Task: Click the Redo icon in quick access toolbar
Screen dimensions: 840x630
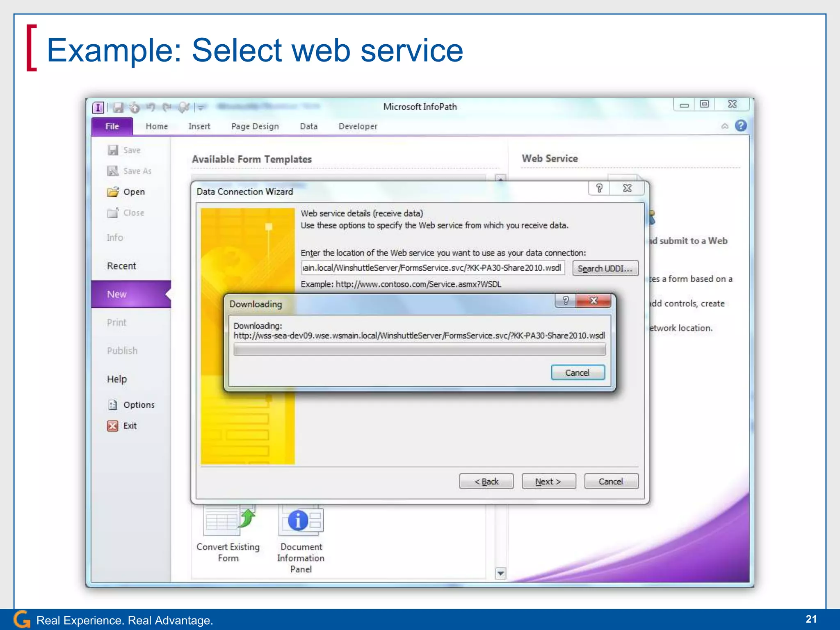Action: point(167,107)
